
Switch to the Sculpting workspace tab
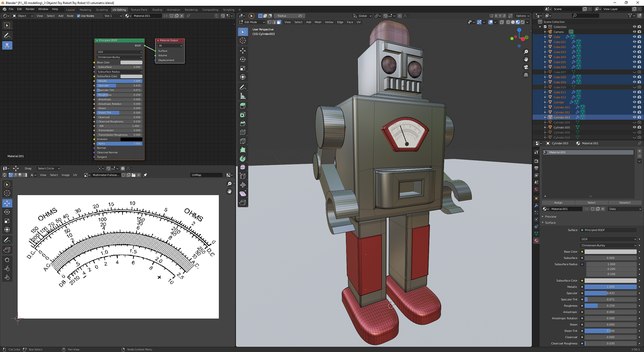point(102,10)
